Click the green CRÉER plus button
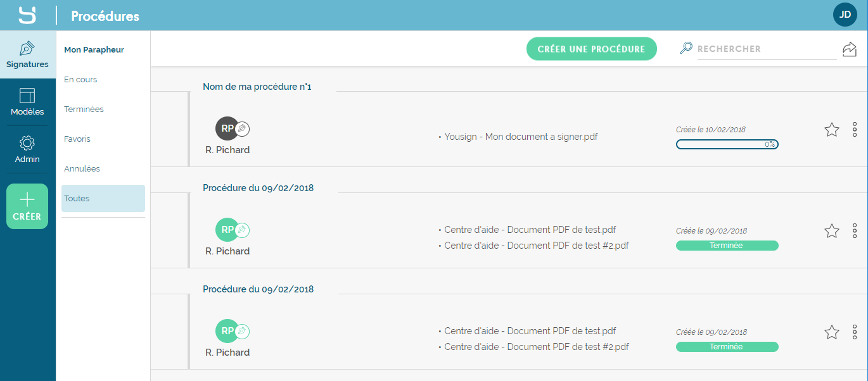Viewport: 868px width, 381px height. point(27,206)
